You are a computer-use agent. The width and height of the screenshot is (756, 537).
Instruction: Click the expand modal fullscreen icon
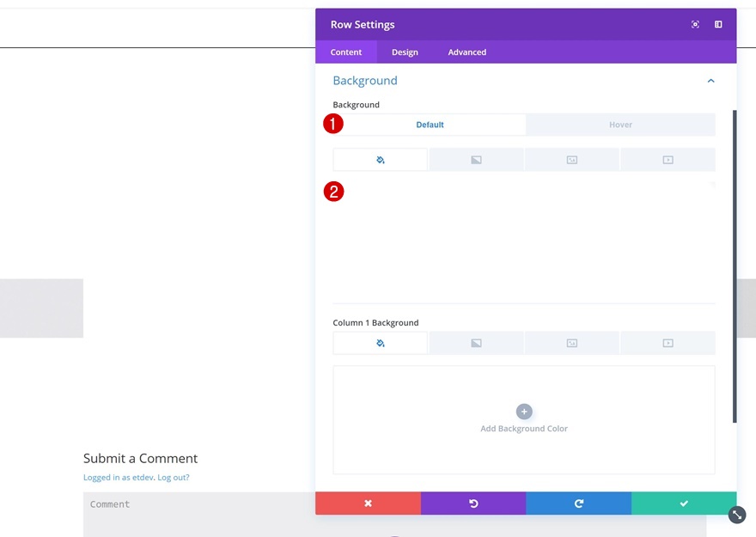tap(695, 25)
